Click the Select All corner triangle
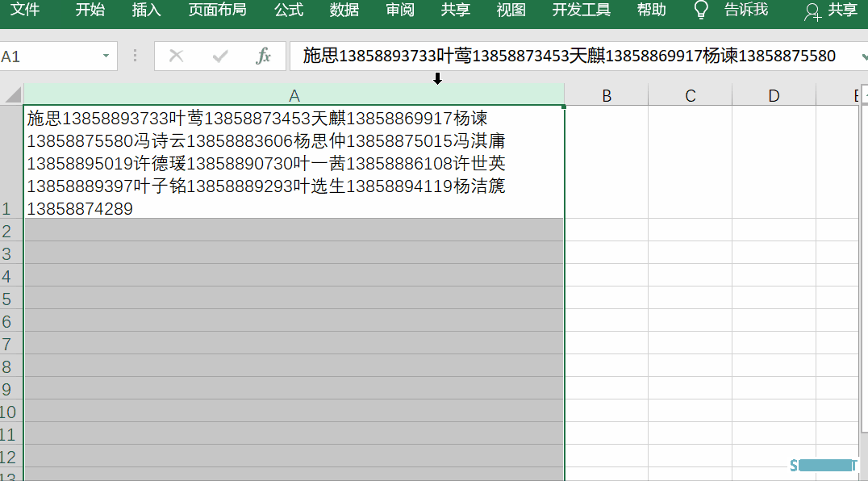Image resolution: width=868 pixels, height=481 pixels. tap(13, 94)
